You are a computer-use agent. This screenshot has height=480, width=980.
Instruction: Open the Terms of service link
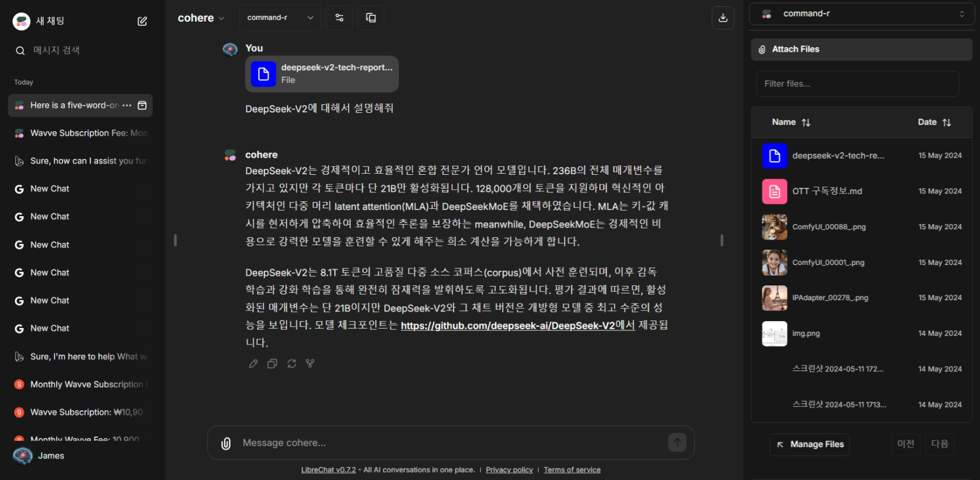pos(572,470)
